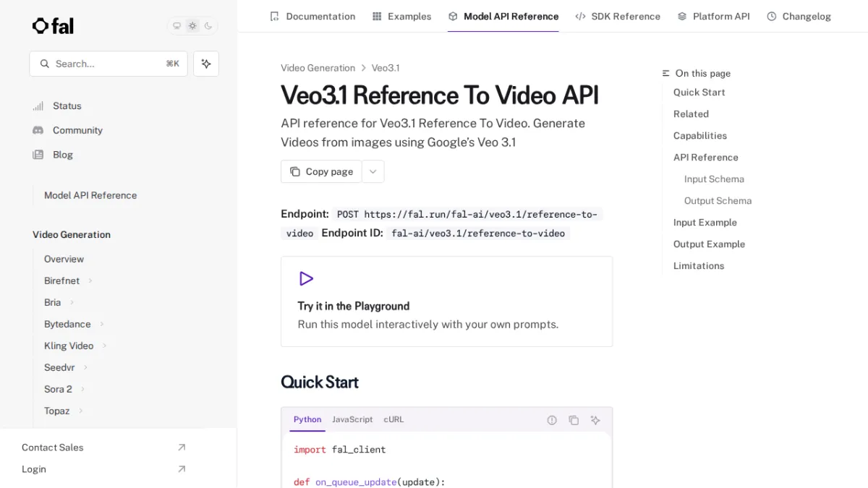Image resolution: width=868 pixels, height=488 pixels.
Task: Jump to Quick Start in page outline
Action: (x=699, y=93)
